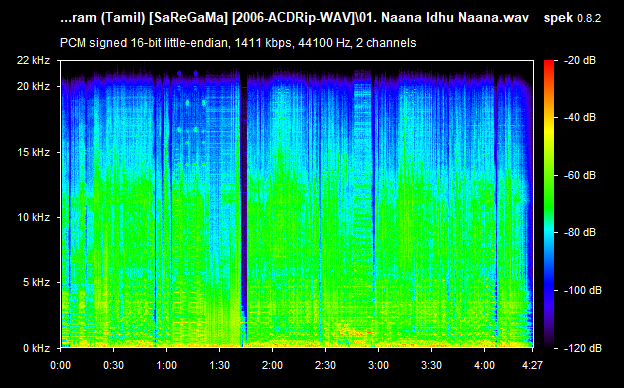The height and width of the screenshot is (388, 624).
Task: Click the 2:30 time marker
Action: click(x=325, y=365)
